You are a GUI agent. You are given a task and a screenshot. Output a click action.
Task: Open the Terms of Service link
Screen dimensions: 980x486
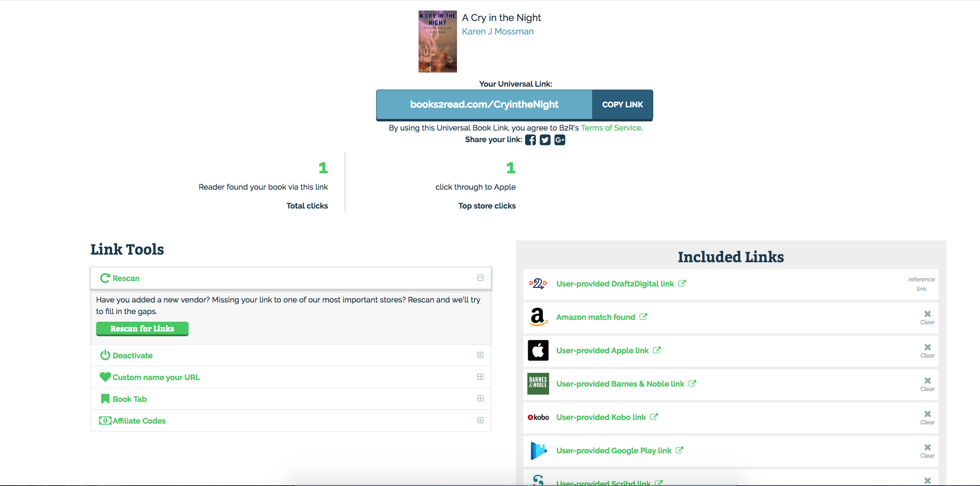coord(611,128)
